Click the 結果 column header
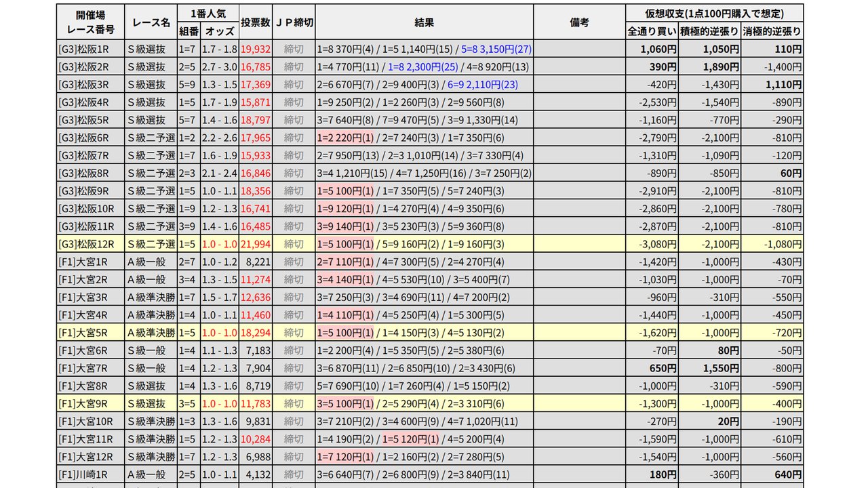The height and width of the screenshot is (488, 868). [425, 22]
